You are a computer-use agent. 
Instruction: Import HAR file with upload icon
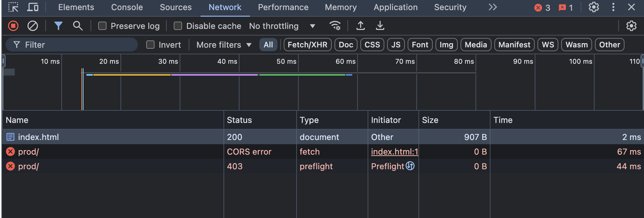coord(361,26)
